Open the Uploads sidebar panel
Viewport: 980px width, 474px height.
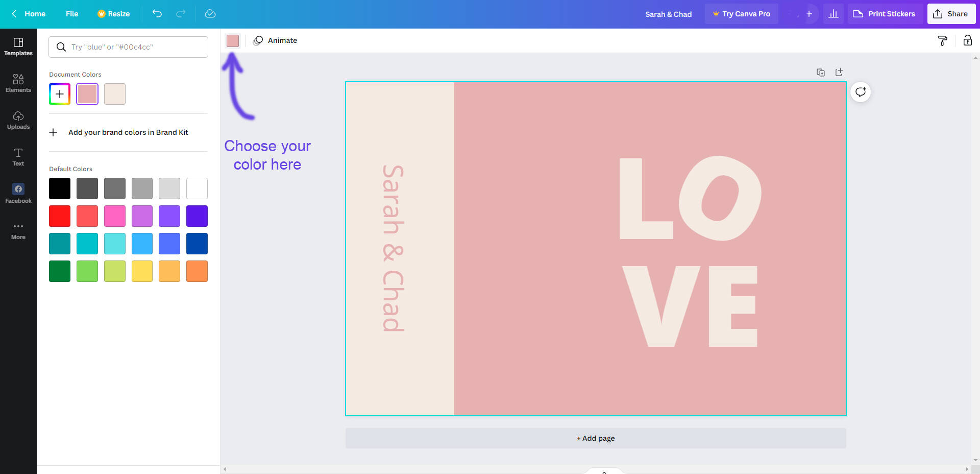pyautogui.click(x=18, y=120)
